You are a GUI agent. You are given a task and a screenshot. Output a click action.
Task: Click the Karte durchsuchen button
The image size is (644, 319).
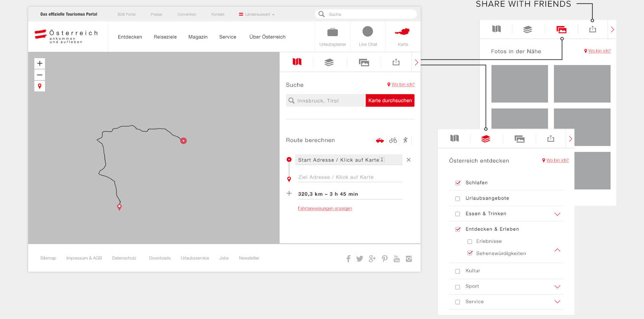tap(390, 100)
